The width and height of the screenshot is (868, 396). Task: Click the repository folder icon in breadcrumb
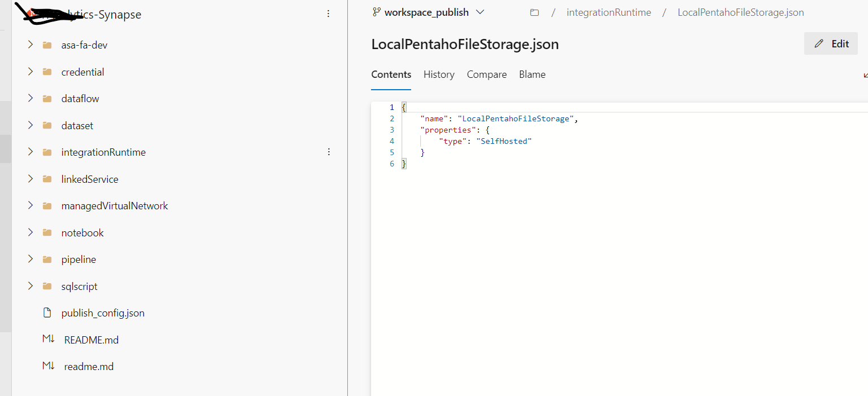pyautogui.click(x=534, y=12)
